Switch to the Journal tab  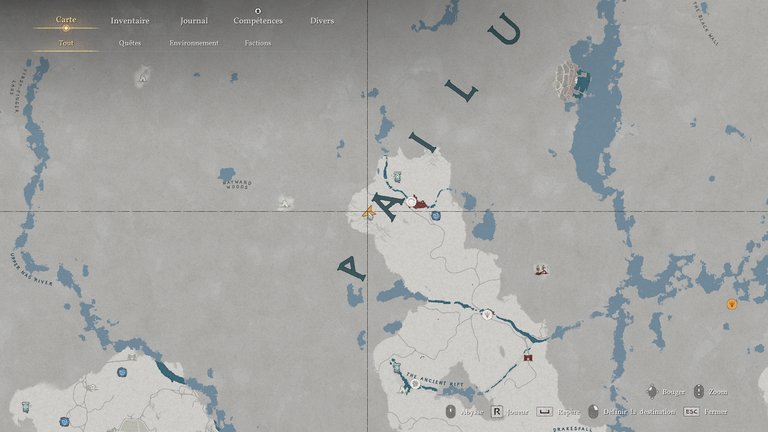click(x=194, y=21)
